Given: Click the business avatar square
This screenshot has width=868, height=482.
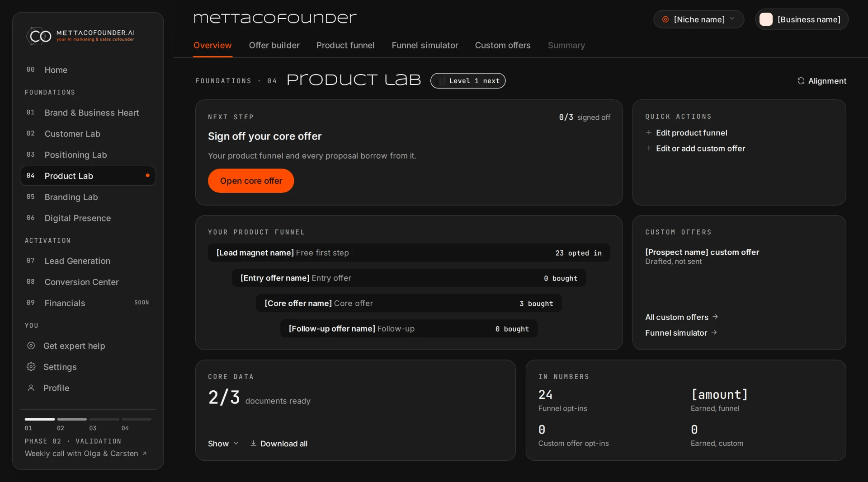Looking at the screenshot, I should tap(766, 19).
